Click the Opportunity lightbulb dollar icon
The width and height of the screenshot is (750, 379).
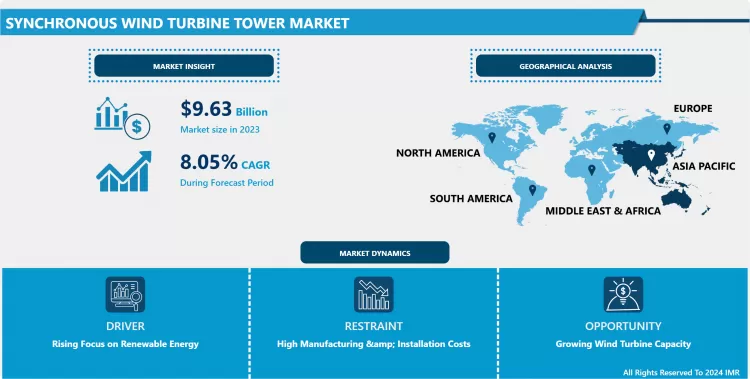(x=623, y=294)
